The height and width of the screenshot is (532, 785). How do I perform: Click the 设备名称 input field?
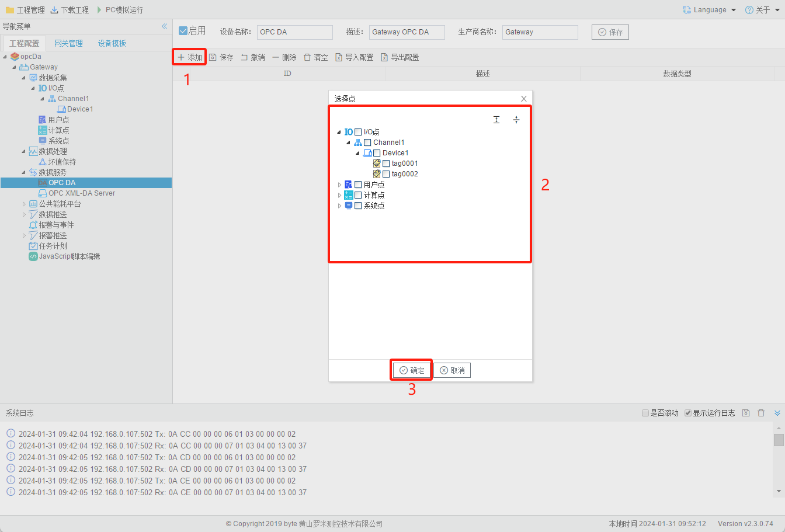coord(295,32)
